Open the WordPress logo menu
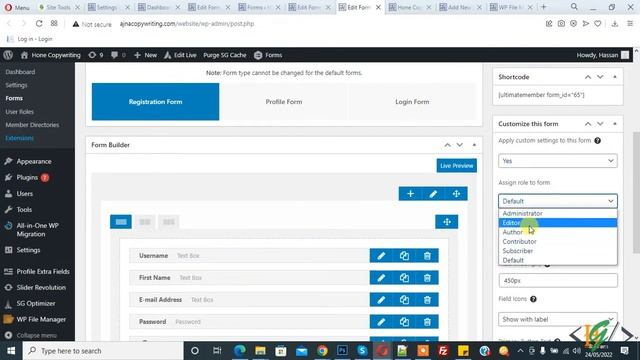The width and height of the screenshot is (640, 360). coord(8,55)
